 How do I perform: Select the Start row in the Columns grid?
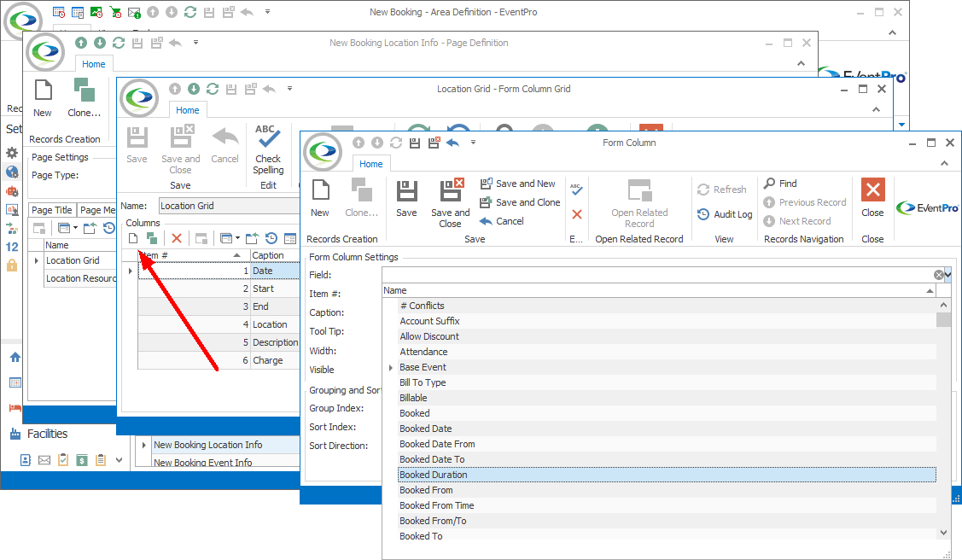click(x=218, y=289)
